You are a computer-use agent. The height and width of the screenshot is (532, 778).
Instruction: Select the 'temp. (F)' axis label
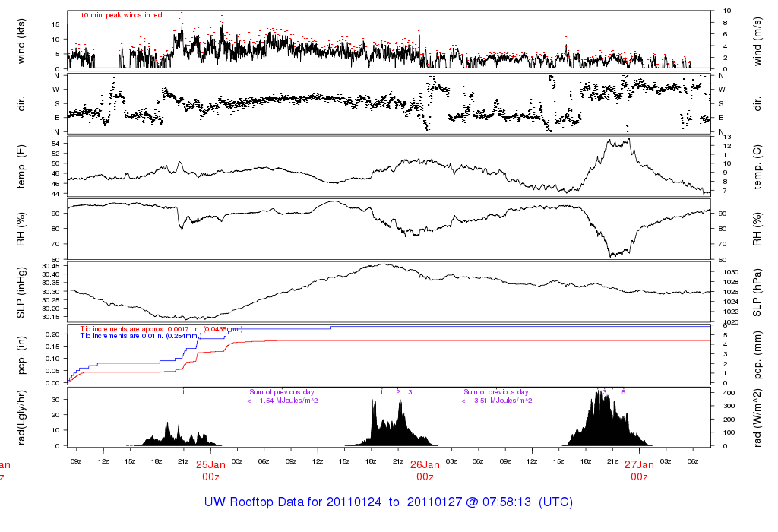(22, 166)
